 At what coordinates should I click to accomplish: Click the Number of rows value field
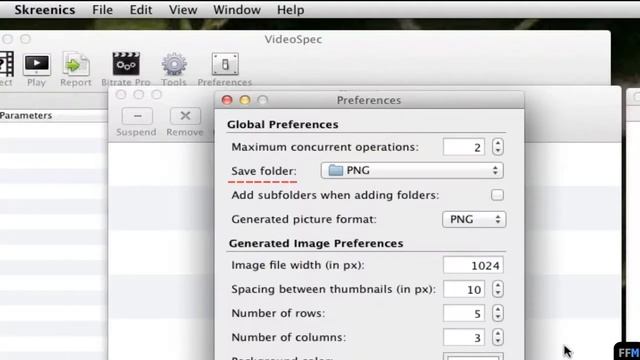pos(464,313)
